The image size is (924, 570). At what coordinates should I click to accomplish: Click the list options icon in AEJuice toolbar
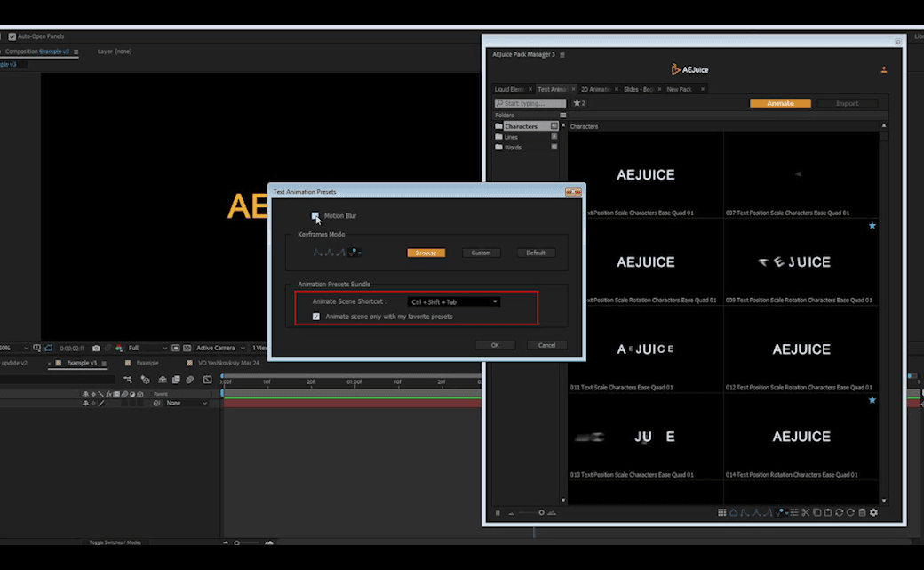point(794,513)
